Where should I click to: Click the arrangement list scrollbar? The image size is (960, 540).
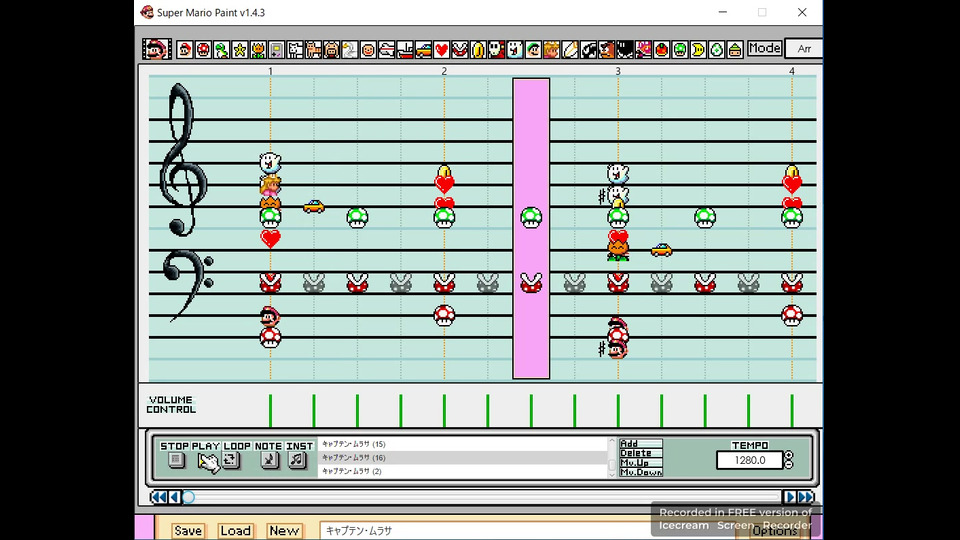(612, 457)
